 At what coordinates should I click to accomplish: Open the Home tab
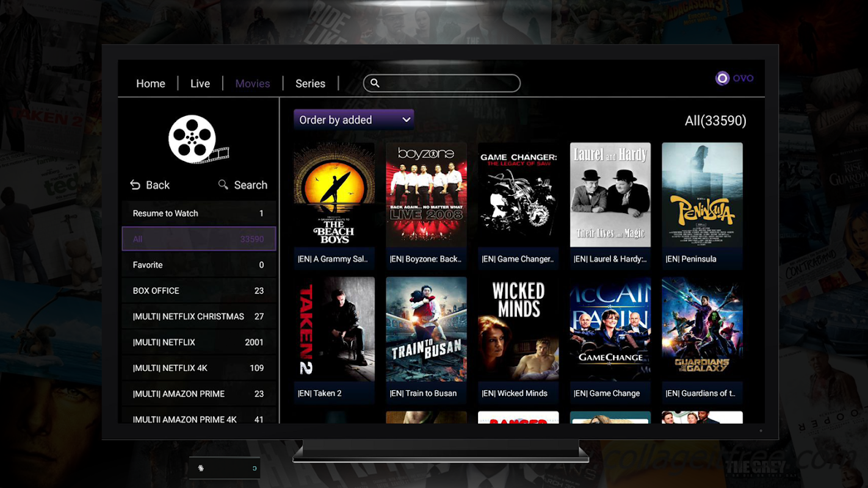point(150,84)
